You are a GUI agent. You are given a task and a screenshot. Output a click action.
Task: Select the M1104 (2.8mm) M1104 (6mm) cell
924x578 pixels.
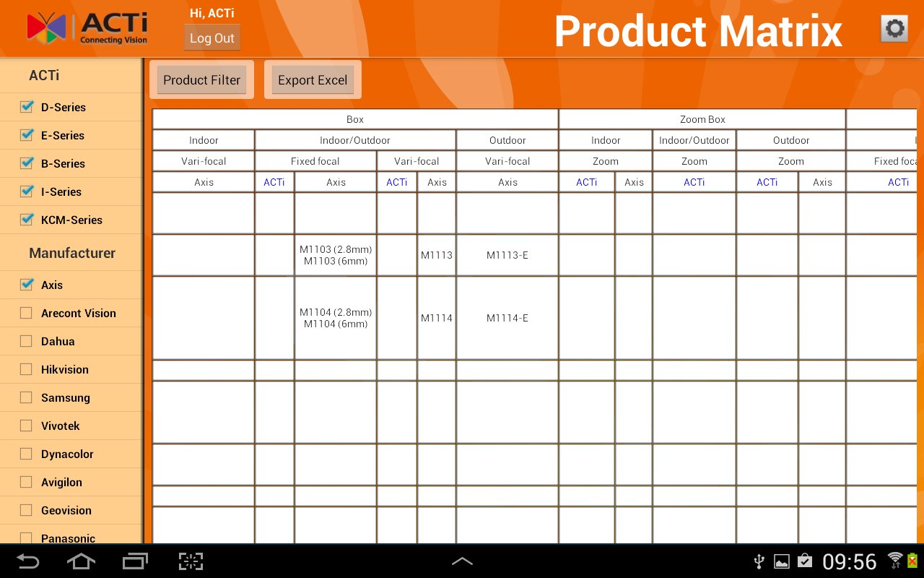pyautogui.click(x=336, y=318)
